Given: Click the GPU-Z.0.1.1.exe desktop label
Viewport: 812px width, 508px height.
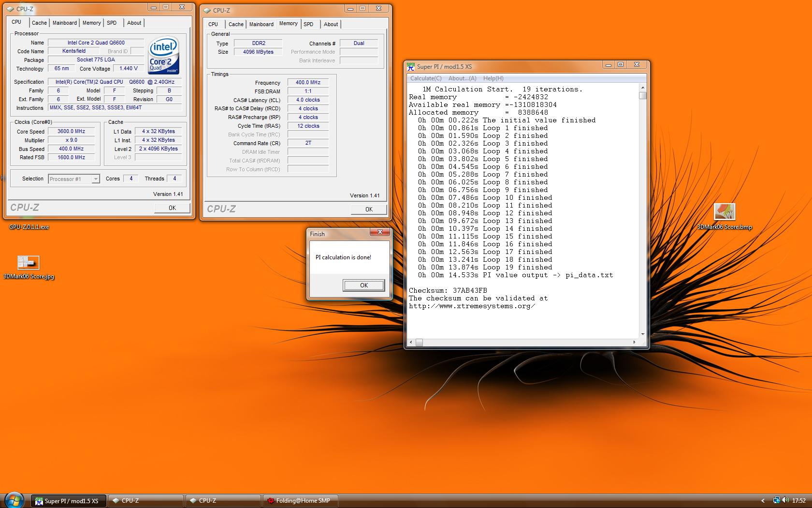Looking at the screenshot, I should tap(29, 227).
